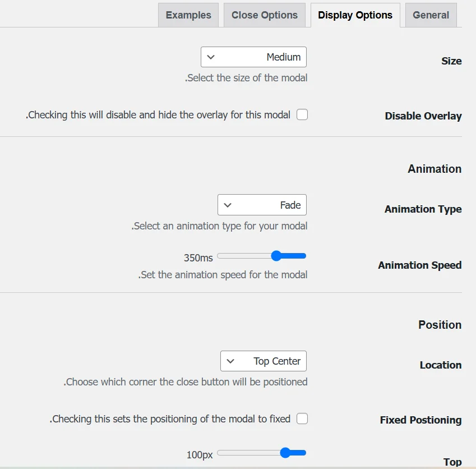The height and width of the screenshot is (469, 476).
Task: Open the Size dropdown showing Medium
Action: click(x=253, y=57)
